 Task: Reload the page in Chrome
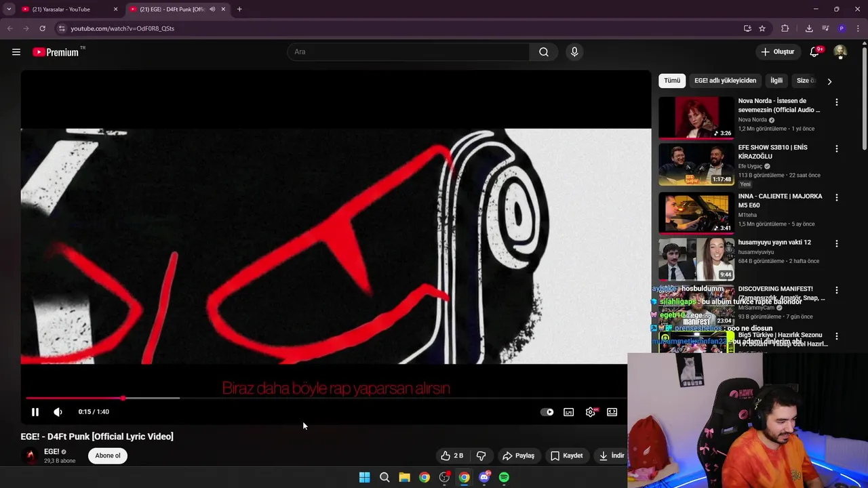pos(42,28)
